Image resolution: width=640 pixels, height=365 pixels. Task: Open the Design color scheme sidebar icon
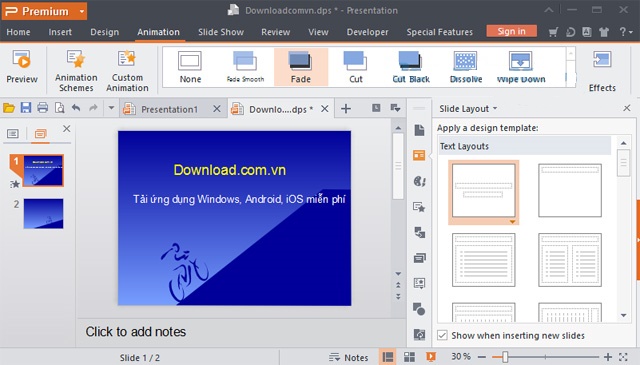[419, 181]
